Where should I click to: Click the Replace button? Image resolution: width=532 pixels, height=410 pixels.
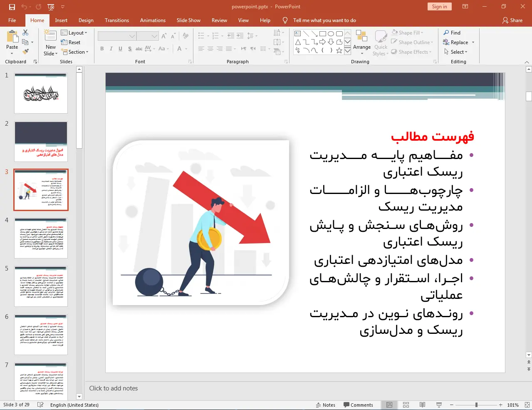click(x=456, y=42)
